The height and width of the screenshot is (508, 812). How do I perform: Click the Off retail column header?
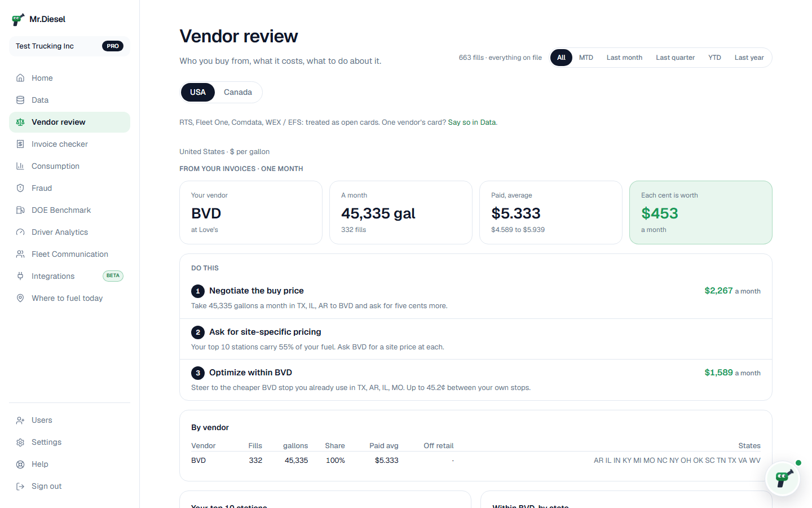coord(439,446)
